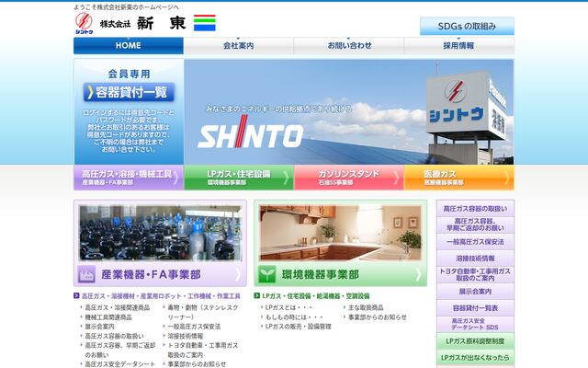Open 事業部からのお知らせ under the LPガス section
588x368 pixels.
[x=378, y=317]
